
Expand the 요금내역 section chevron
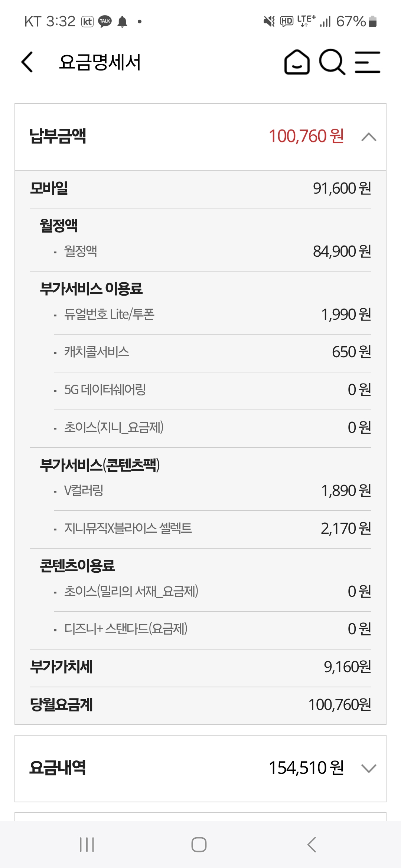(x=368, y=768)
